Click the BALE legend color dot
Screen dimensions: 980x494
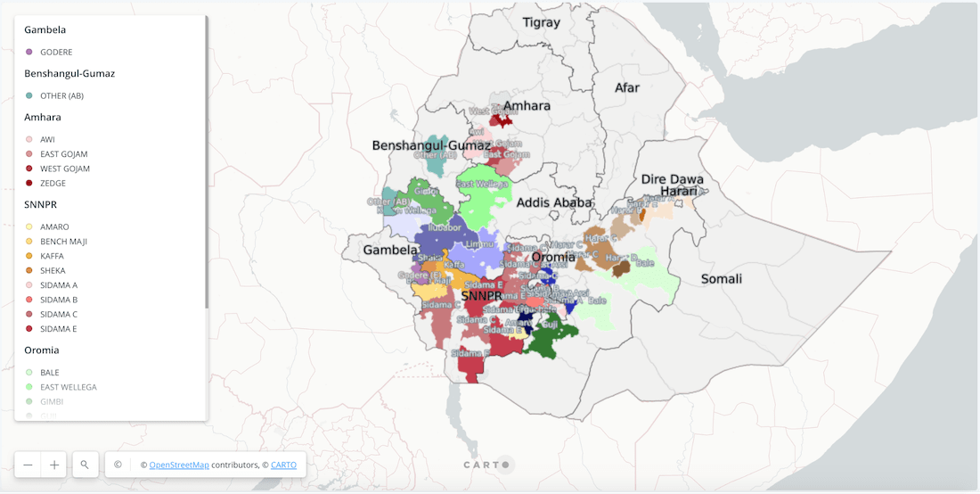coord(29,372)
